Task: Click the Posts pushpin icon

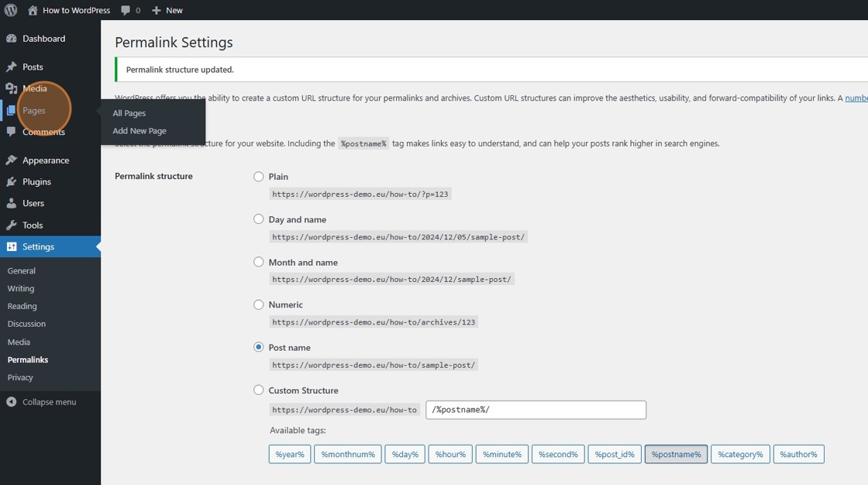Action: coord(11,67)
